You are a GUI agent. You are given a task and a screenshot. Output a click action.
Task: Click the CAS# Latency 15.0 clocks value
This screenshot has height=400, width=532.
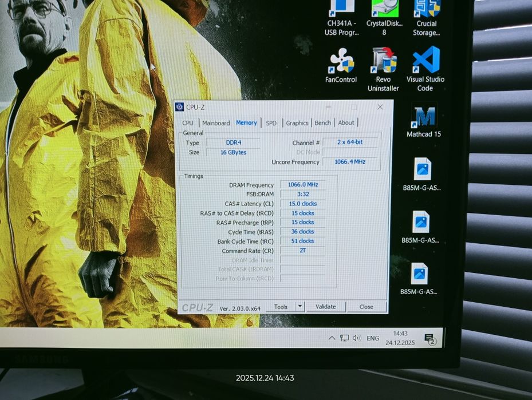pos(303,204)
